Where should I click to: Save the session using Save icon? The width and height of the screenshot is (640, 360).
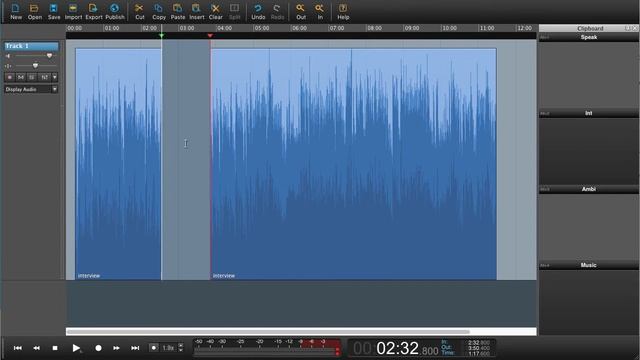pos(53,11)
